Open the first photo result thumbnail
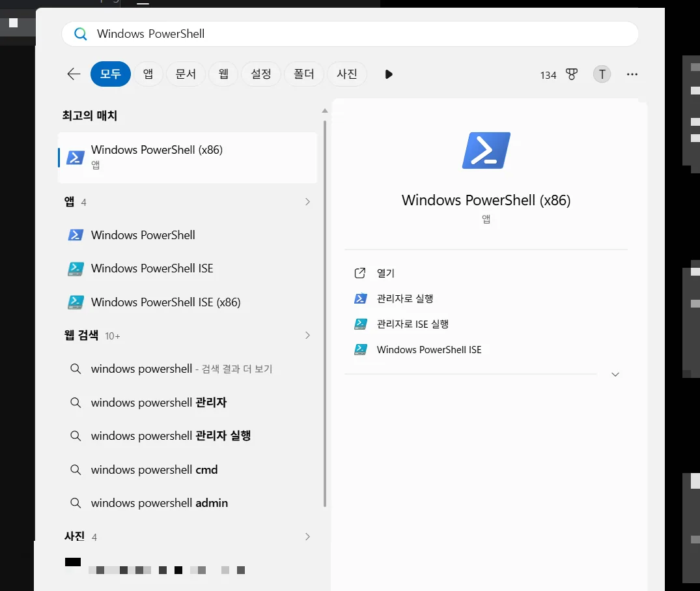The image size is (700, 591). coord(73,562)
